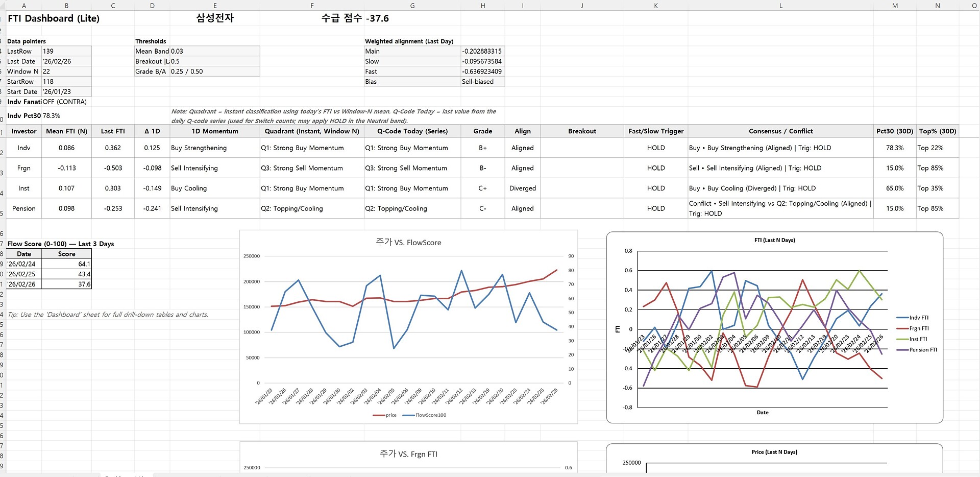Select the Grade B/A value '0.25 / 0.50'
Screen dimensions: 980x477
point(215,71)
